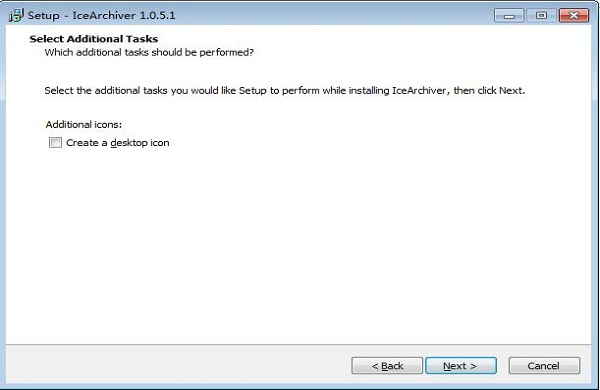
Task: Click empty title bar space beside the title
Action: pos(333,15)
